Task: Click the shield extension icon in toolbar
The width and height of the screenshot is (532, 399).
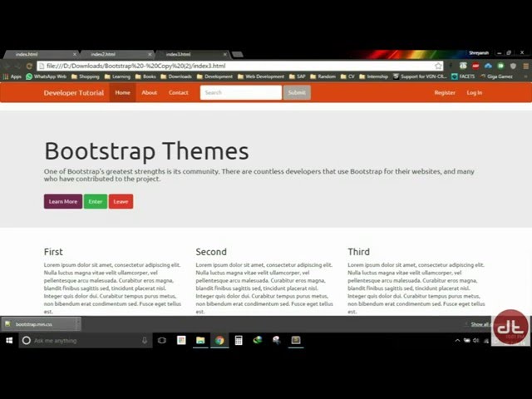Action: pos(513,66)
